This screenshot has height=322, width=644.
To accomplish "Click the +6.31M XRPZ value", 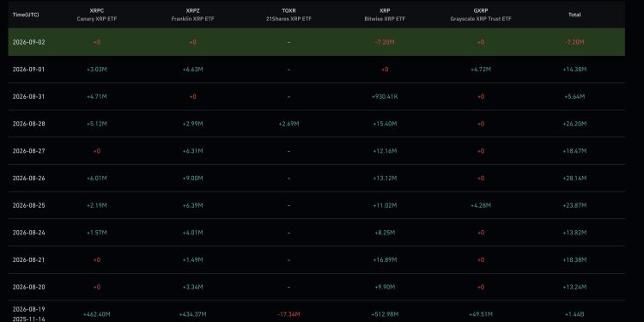I will click(192, 151).
